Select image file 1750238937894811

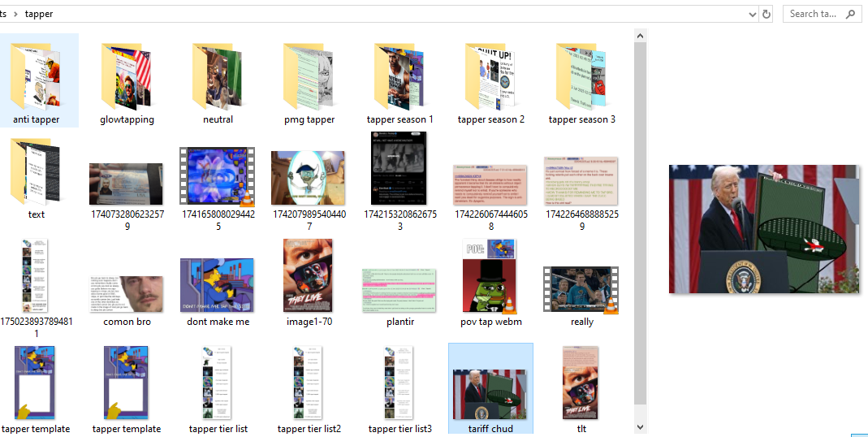coord(36,276)
